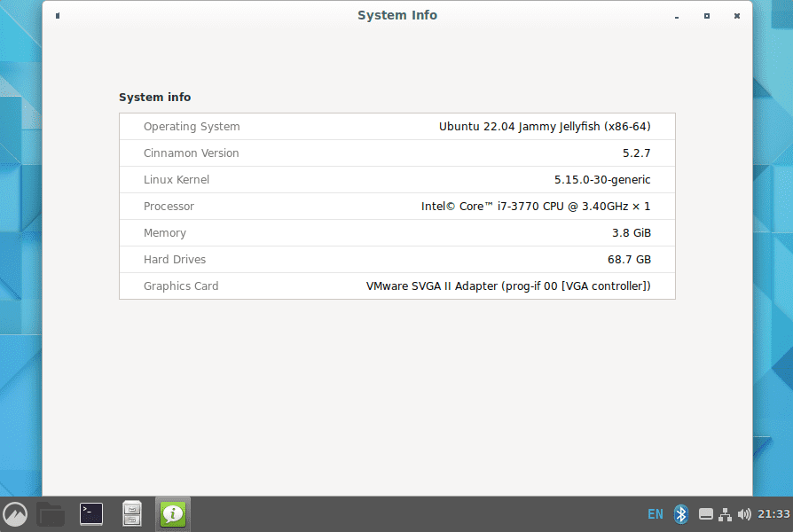Click the 'Hard Drives' label
Image resolution: width=793 pixels, height=532 pixels.
pos(175,260)
